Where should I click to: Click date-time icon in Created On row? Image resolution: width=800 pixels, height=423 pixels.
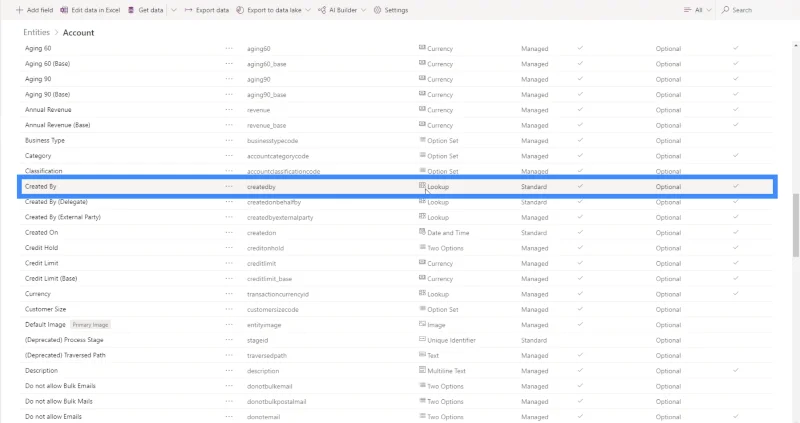coord(422,232)
